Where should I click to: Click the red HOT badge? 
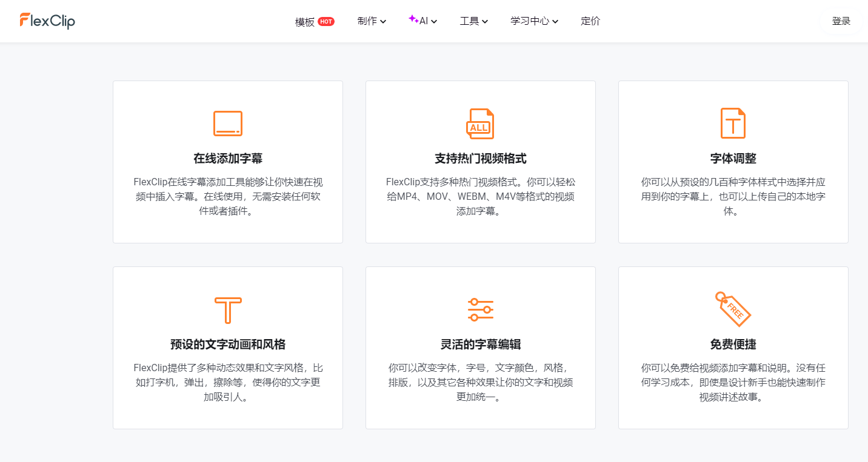pyautogui.click(x=326, y=21)
